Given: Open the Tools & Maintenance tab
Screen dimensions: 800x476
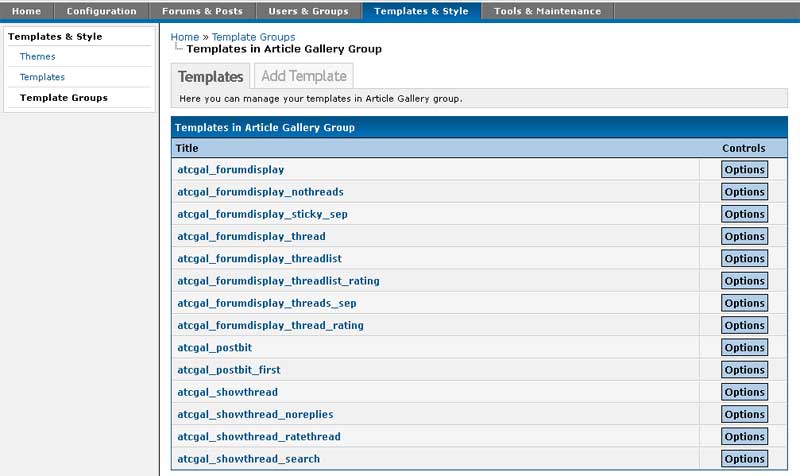Looking at the screenshot, I should [547, 11].
